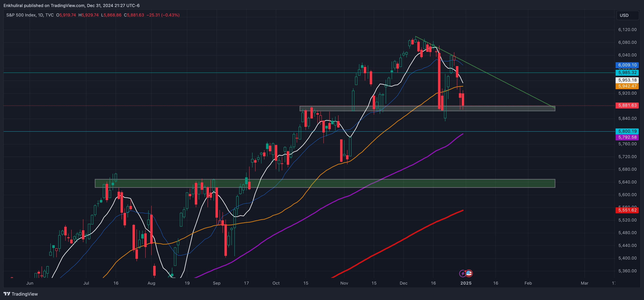Select the cyan 5,800.19 horizontal line label

click(x=627, y=131)
